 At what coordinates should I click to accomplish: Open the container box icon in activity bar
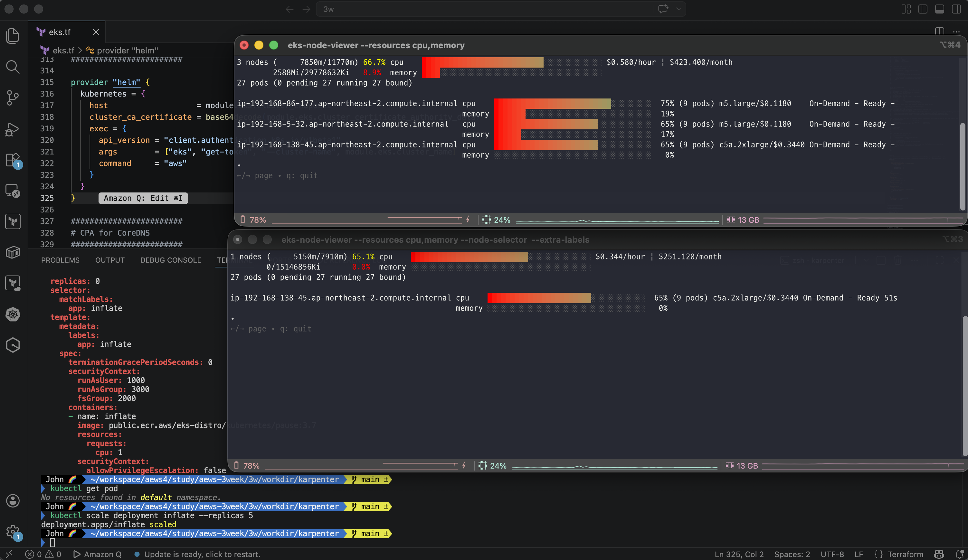coord(13,253)
